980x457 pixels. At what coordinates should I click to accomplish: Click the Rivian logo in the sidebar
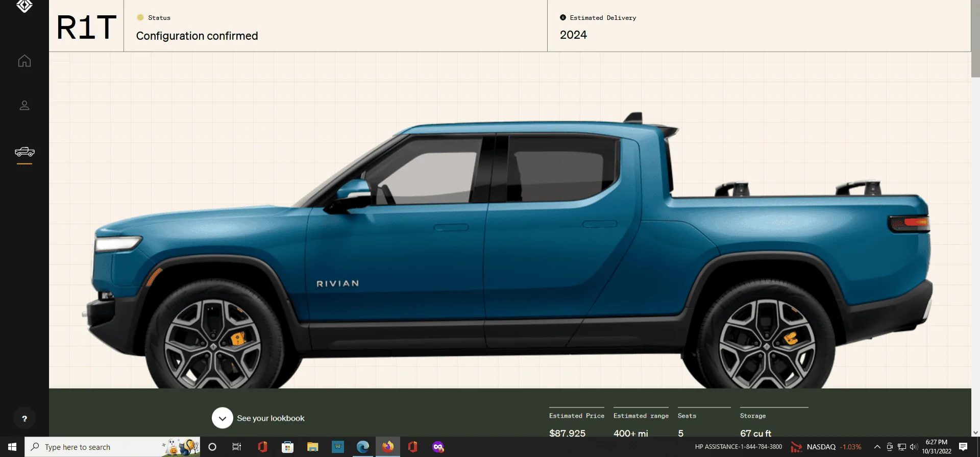pyautogui.click(x=24, y=5)
